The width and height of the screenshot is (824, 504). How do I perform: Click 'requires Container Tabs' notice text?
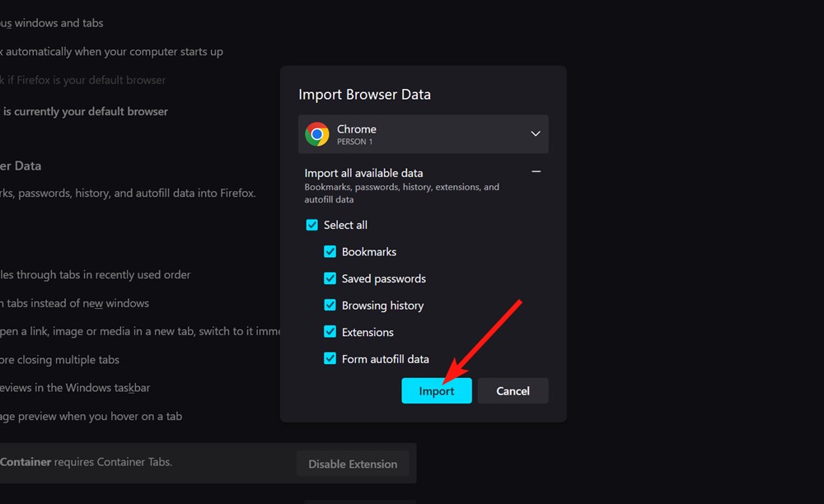[x=113, y=462]
